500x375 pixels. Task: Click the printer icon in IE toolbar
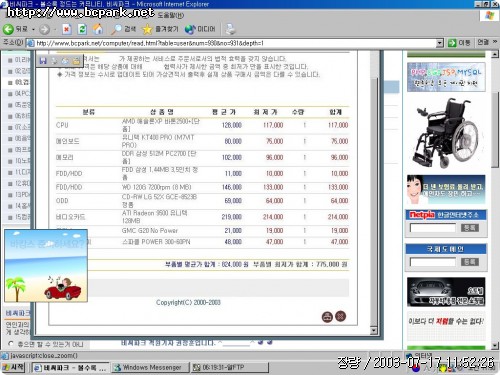click(x=230, y=29)
